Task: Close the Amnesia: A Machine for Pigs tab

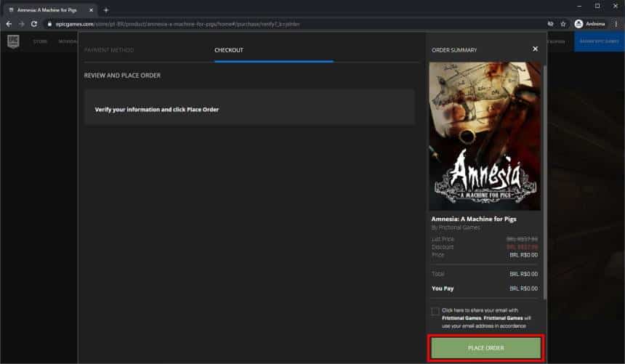Action: point(91,10)
